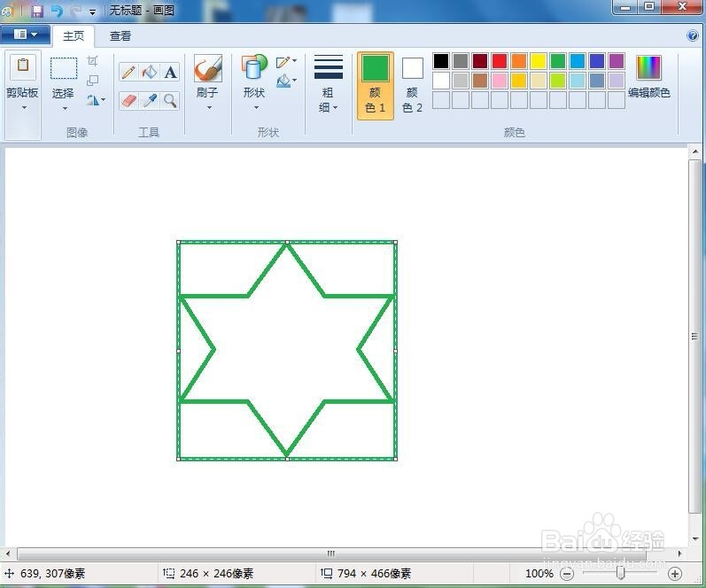Click the zoom in plus button

pos(674,574)
